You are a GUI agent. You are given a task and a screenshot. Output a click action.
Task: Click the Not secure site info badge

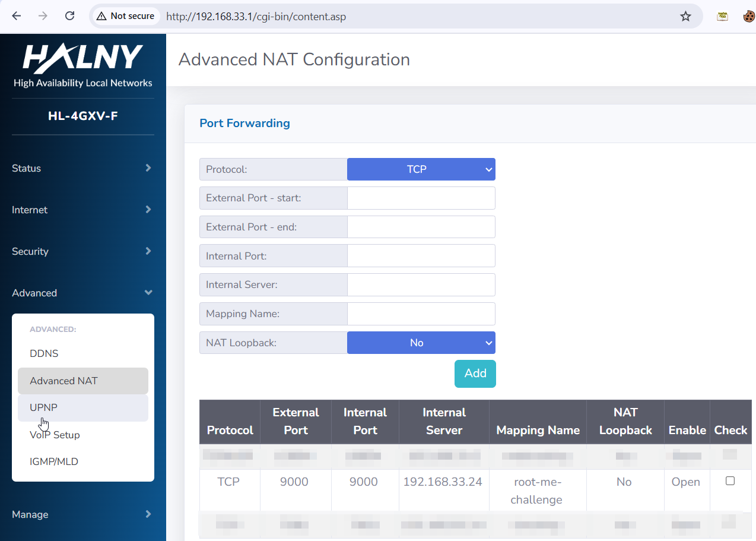coord(125,16)
